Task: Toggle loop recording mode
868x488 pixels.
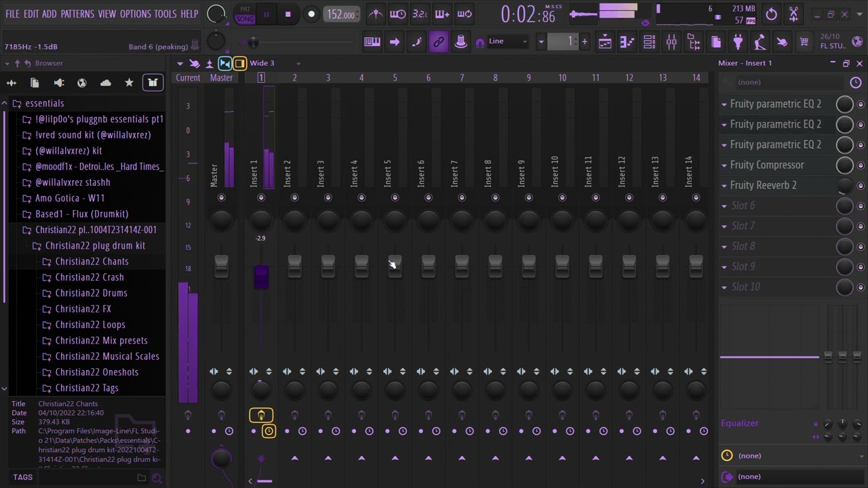Action: click(x=465, y=14)
